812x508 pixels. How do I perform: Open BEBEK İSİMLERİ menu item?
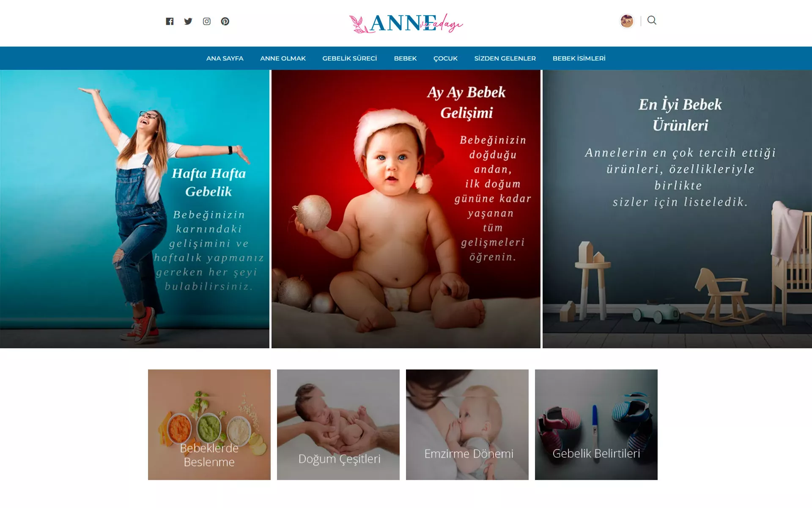point(579,58)
